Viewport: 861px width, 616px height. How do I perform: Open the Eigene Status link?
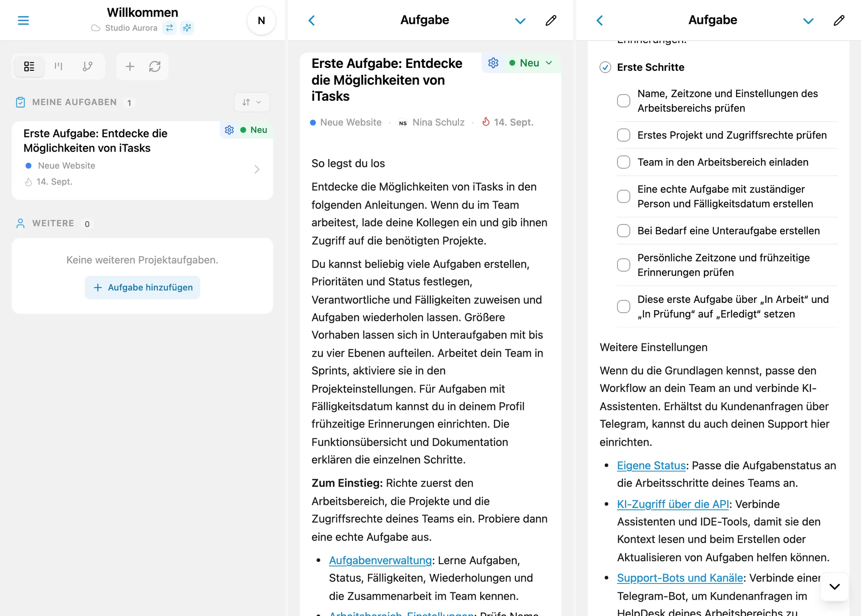pos(651,465)
